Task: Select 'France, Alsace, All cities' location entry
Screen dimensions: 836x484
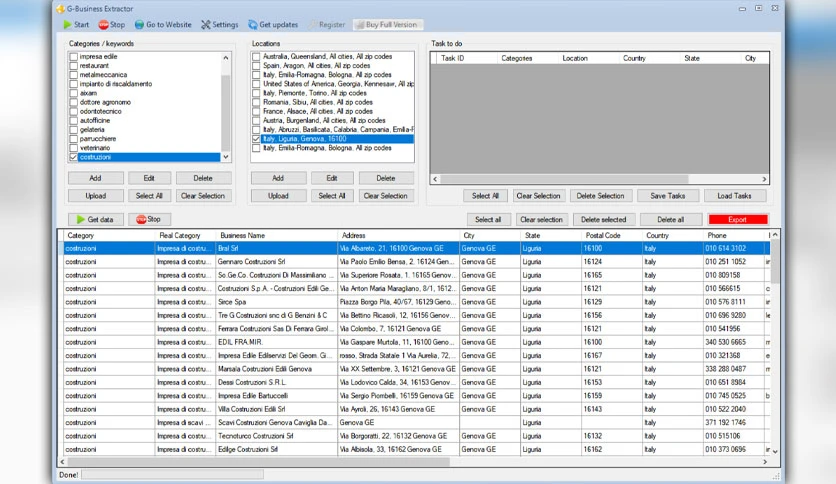Action: (x=318, y=111)
